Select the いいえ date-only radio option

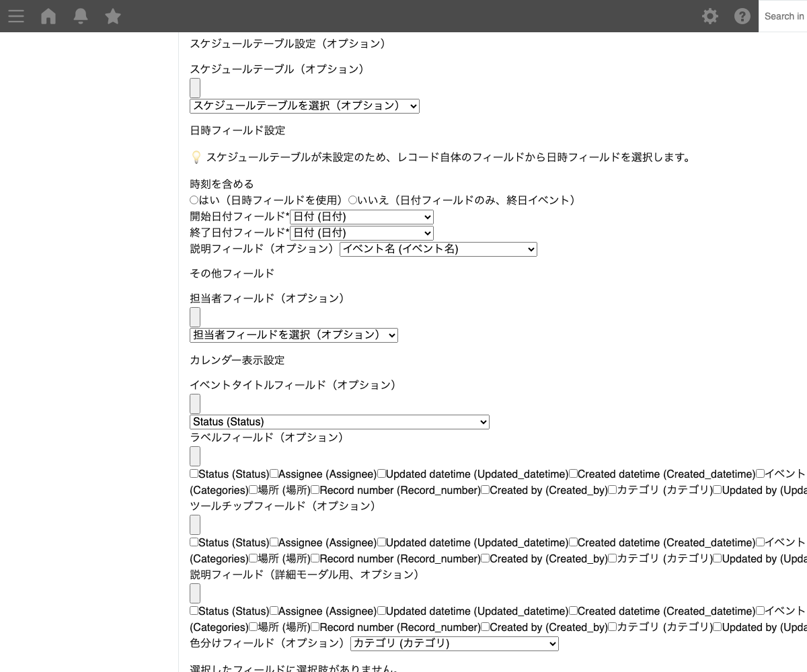pyautogui.click(x=352, y=200)
